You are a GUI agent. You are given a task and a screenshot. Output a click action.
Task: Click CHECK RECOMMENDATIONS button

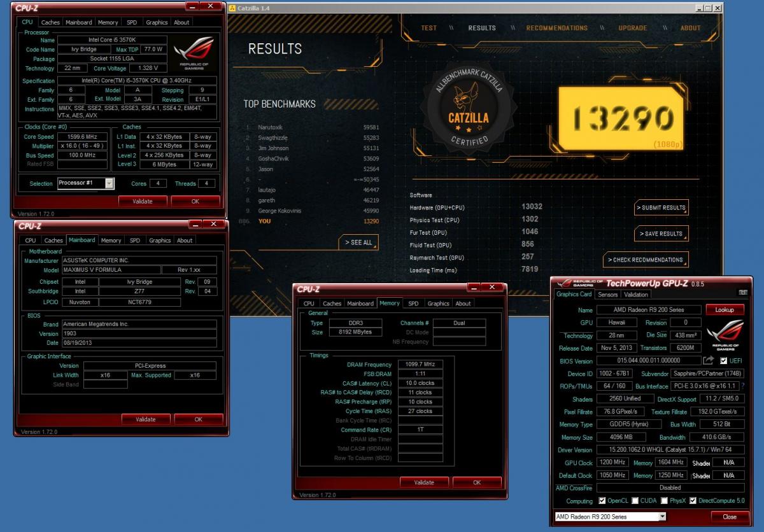[646, 260]
